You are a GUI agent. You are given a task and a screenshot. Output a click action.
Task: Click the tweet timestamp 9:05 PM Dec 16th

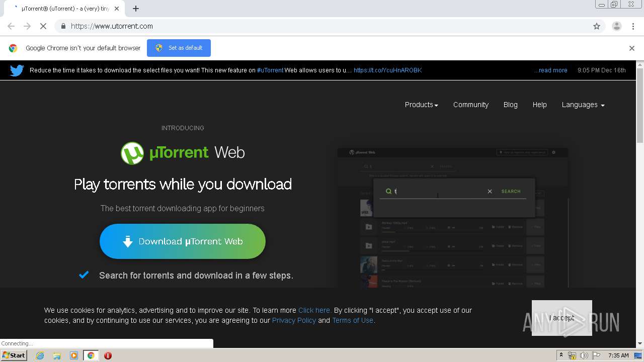click(602, 70)
